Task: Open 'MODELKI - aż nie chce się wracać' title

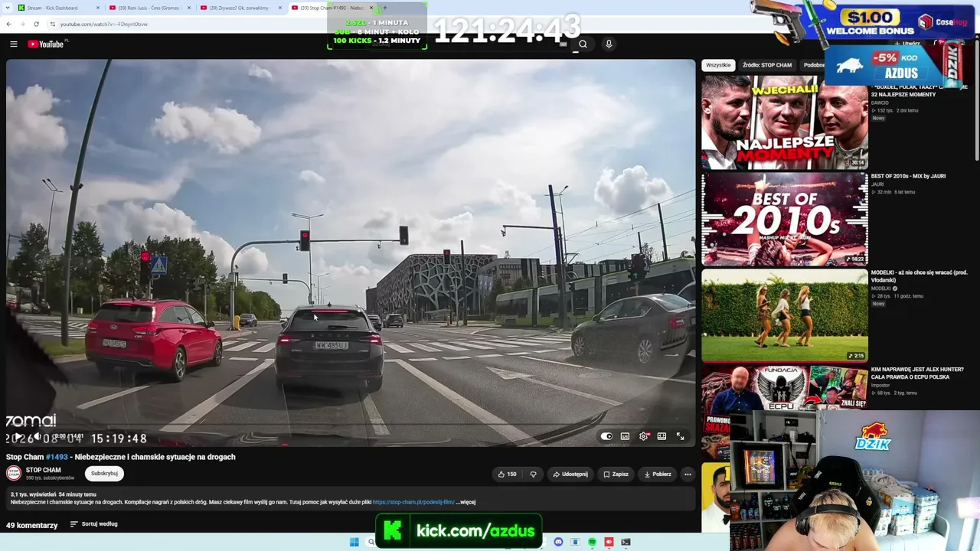Action: click(x=919, y=276)
